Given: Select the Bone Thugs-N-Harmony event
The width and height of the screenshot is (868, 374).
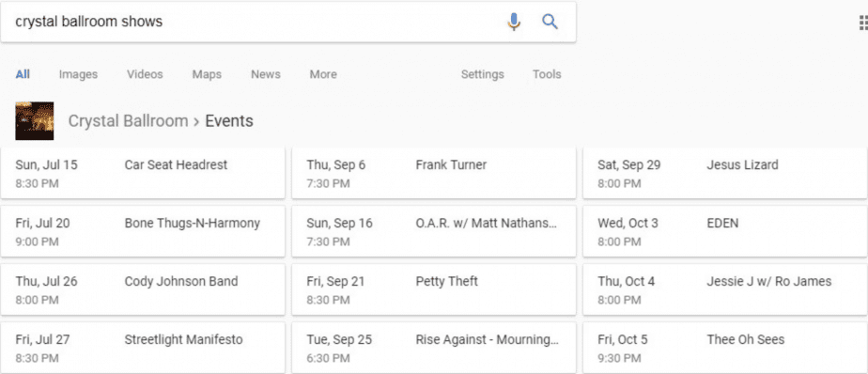Looking at the screenshot, I should [143, 231].
